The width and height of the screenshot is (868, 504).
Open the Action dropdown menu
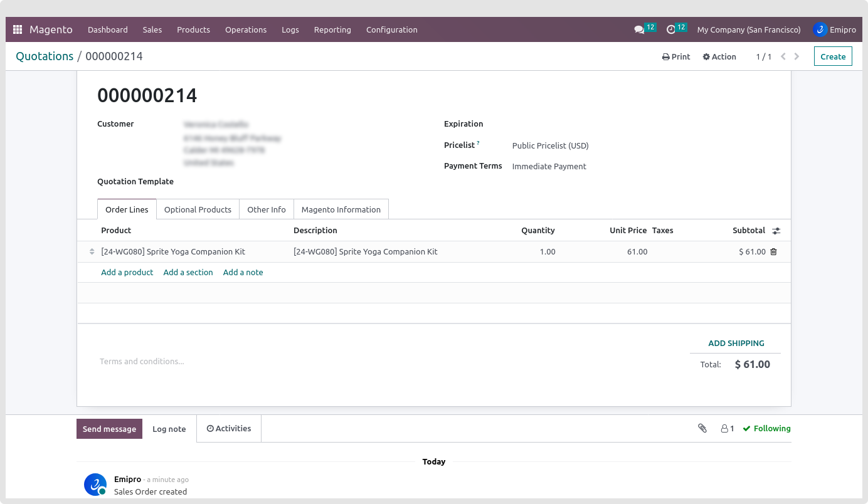[x=719, y=56]
